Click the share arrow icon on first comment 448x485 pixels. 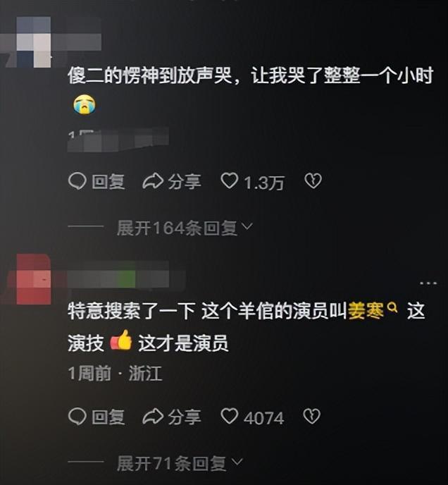[153, 181]
